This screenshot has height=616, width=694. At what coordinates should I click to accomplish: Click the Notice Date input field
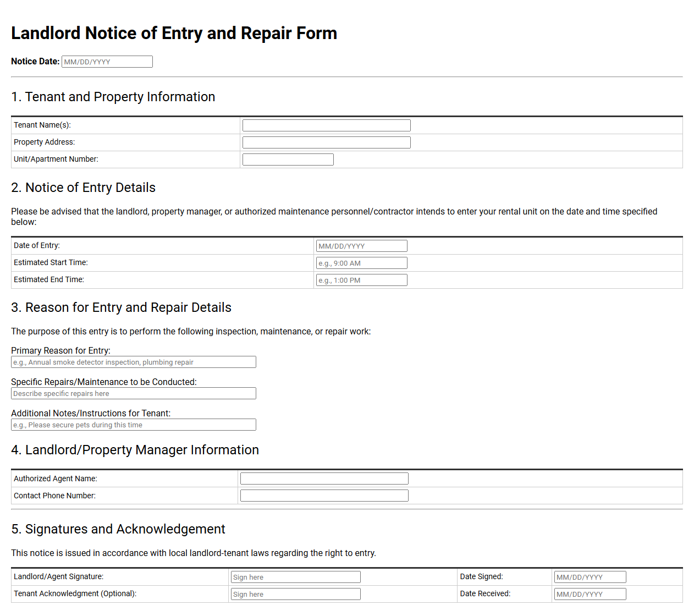[107, 62]
